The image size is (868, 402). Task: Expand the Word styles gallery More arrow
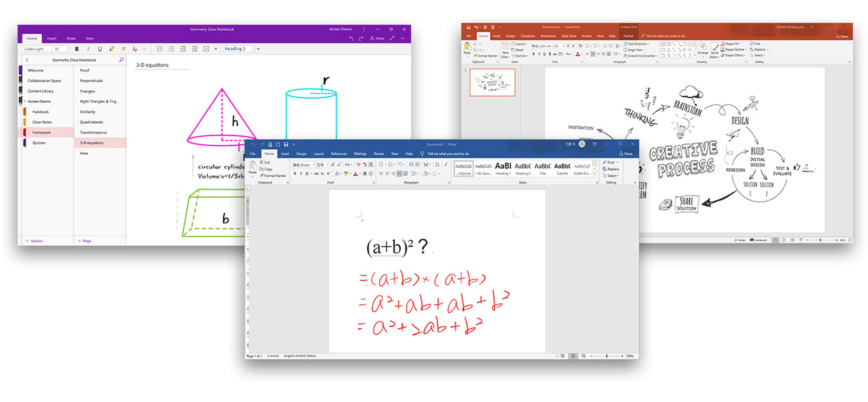click(595, 174)
